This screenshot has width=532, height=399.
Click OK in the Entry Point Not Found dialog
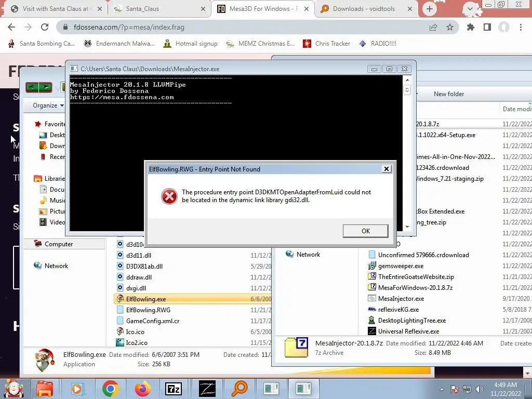click(365, 231)
